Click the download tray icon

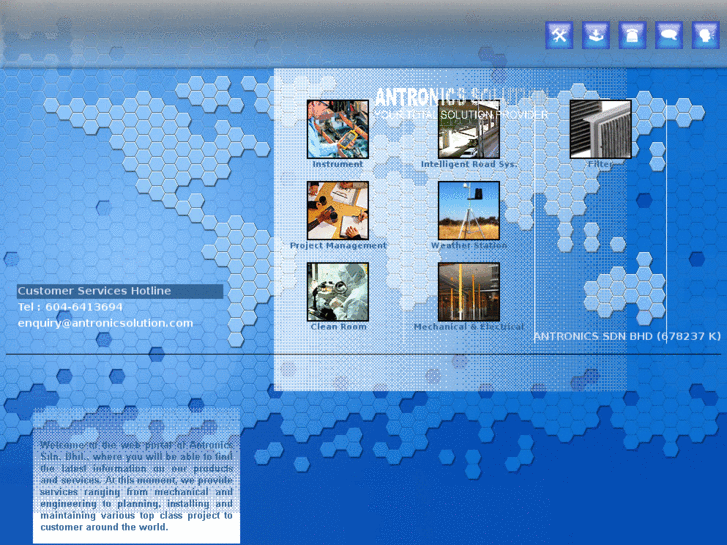pos(596,35)
